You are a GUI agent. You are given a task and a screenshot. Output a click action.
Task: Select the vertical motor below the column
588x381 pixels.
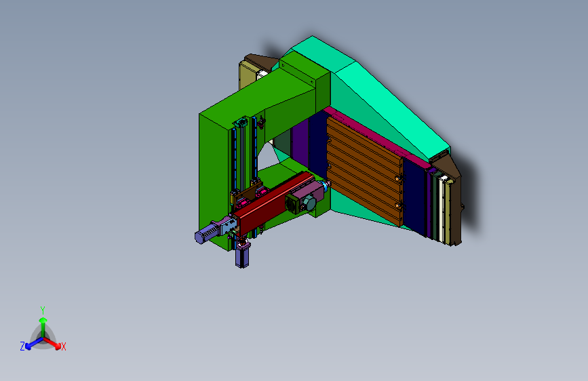tap(242, 256)
